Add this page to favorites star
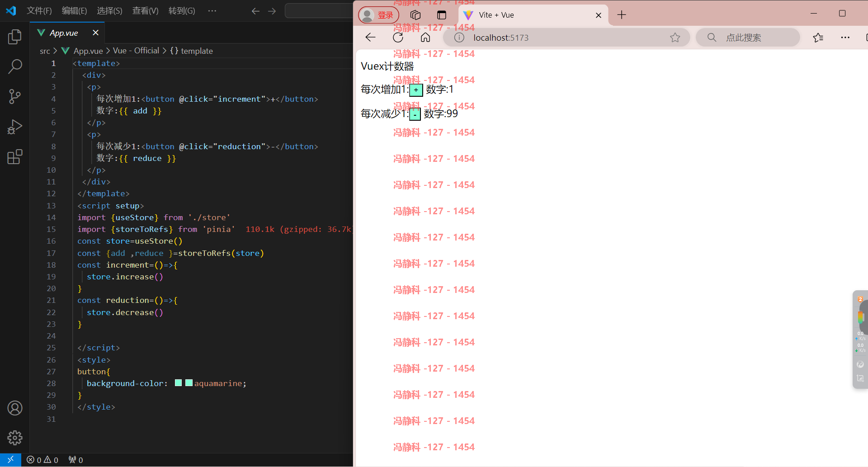868x467 pixels. 675,38
